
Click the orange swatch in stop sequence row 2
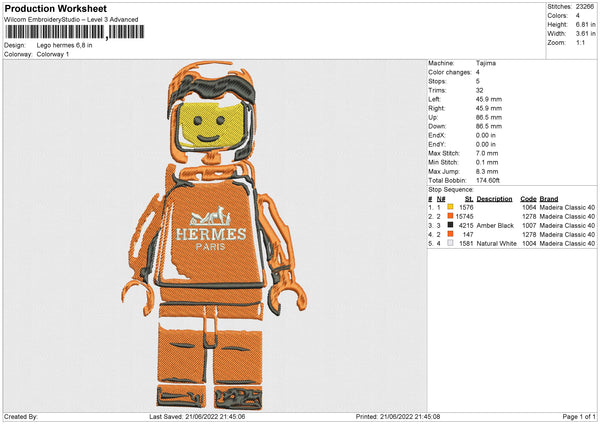(x=450, y=216)
